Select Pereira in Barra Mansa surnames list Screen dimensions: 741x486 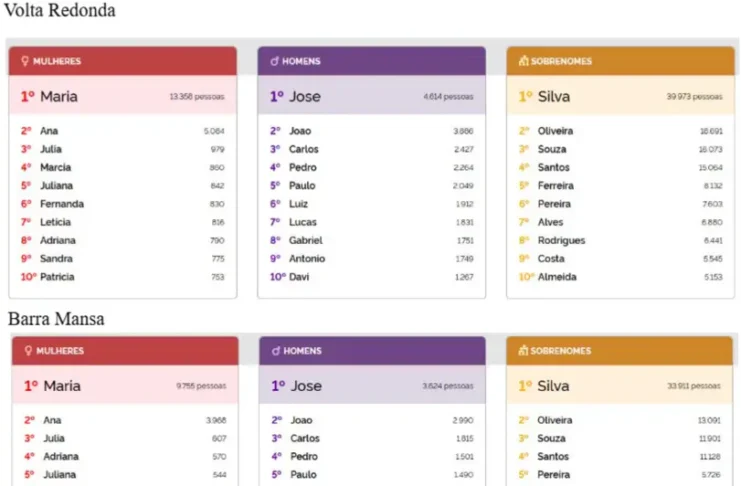(x=555, y=474)
